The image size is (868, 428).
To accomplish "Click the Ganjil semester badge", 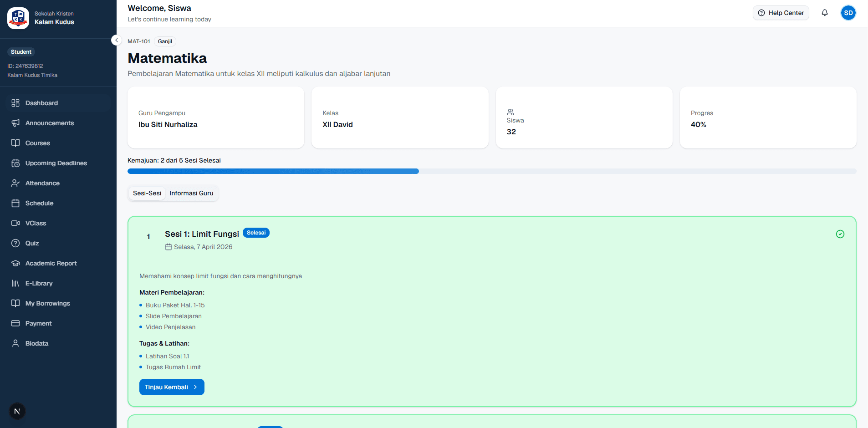I will click(x=165, y=41).
